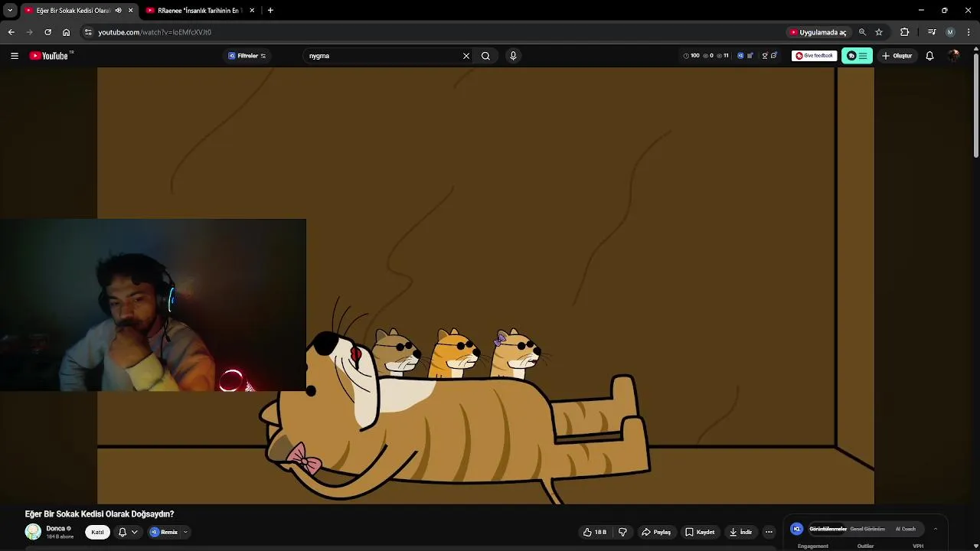The height and width of the screenshot is (551, 980).
Task: Click Kaydet save button
Action: coord(700,532)
